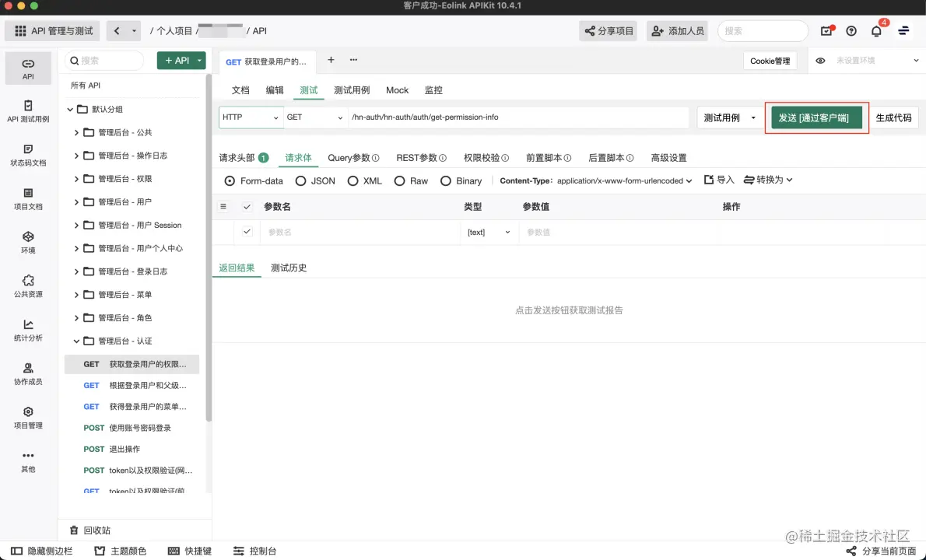Open a new tab with plus icon
Viewport: 926px width, 560px height.
331,60
